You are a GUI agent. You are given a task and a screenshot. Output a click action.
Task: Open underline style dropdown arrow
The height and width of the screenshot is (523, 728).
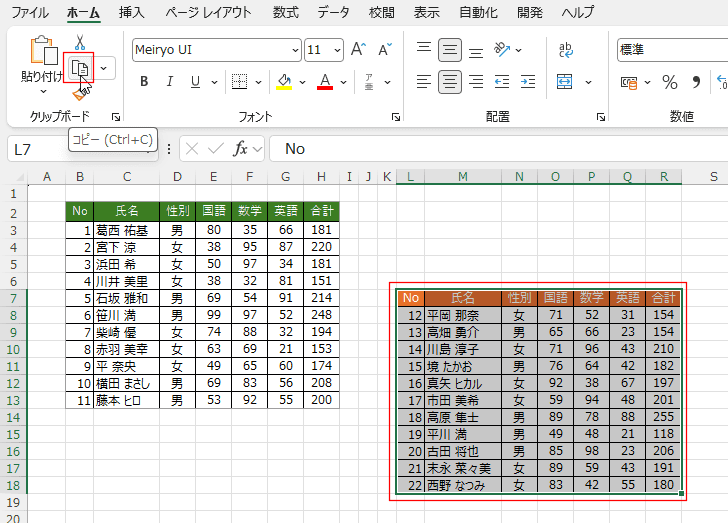(214, 82)
